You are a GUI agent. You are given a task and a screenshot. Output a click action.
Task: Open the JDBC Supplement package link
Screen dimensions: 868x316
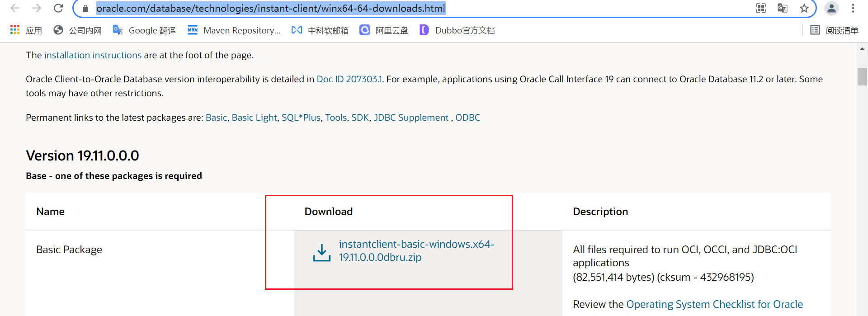tap(411, 118)
